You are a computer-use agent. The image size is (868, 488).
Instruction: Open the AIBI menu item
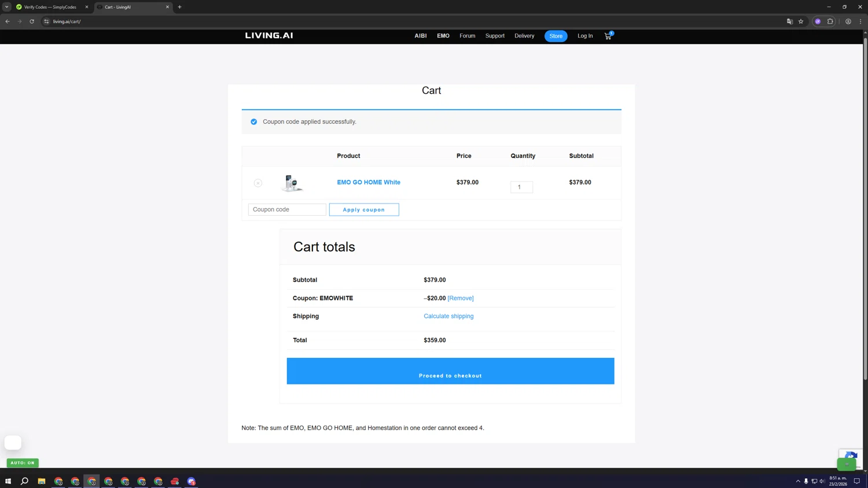421,36
